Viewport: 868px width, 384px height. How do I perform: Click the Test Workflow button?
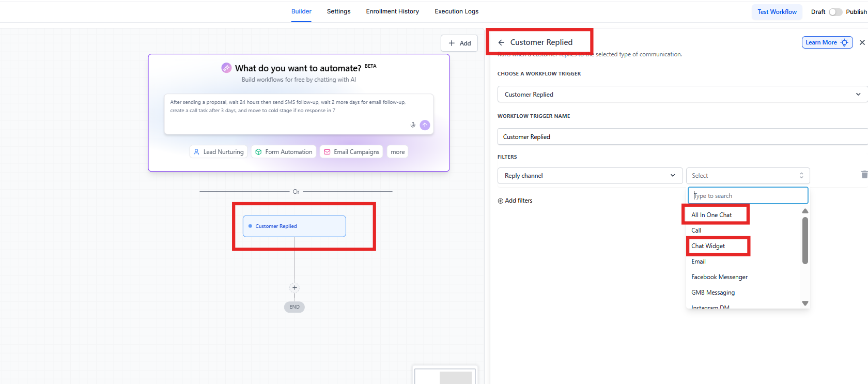[777, 12]
